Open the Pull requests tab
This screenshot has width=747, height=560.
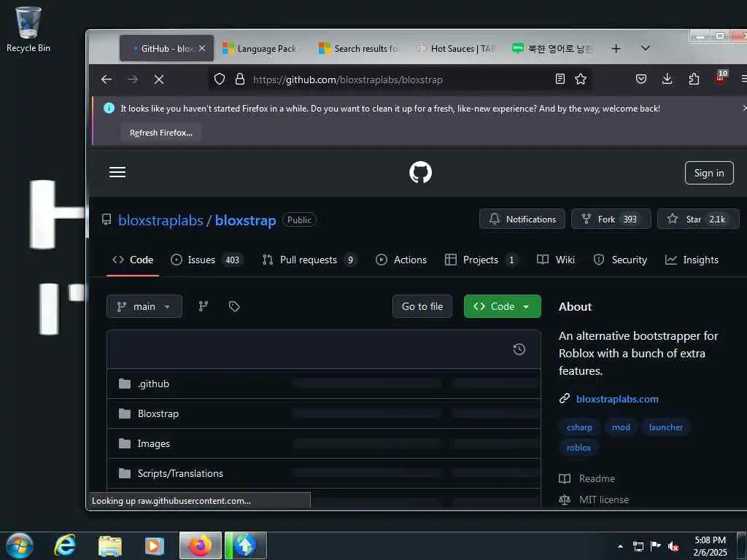point(309,260)
